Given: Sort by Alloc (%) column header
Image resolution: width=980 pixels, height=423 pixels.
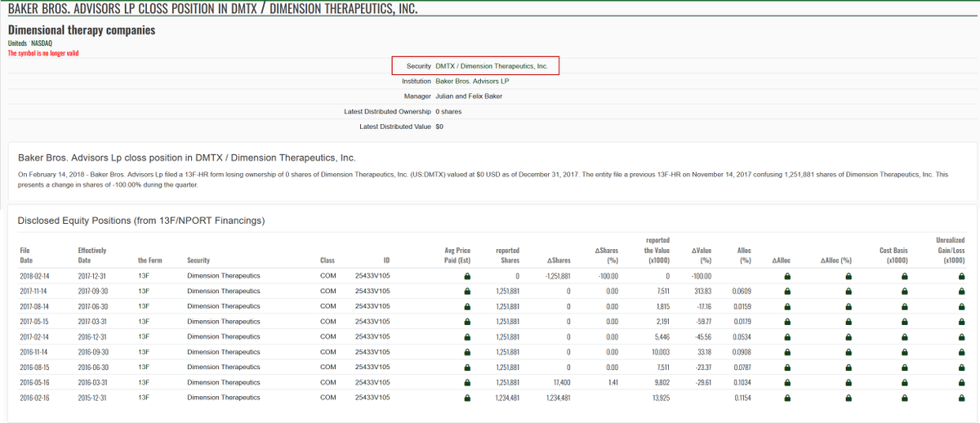Looking at the screenshot, I should (x=743, y=255).
